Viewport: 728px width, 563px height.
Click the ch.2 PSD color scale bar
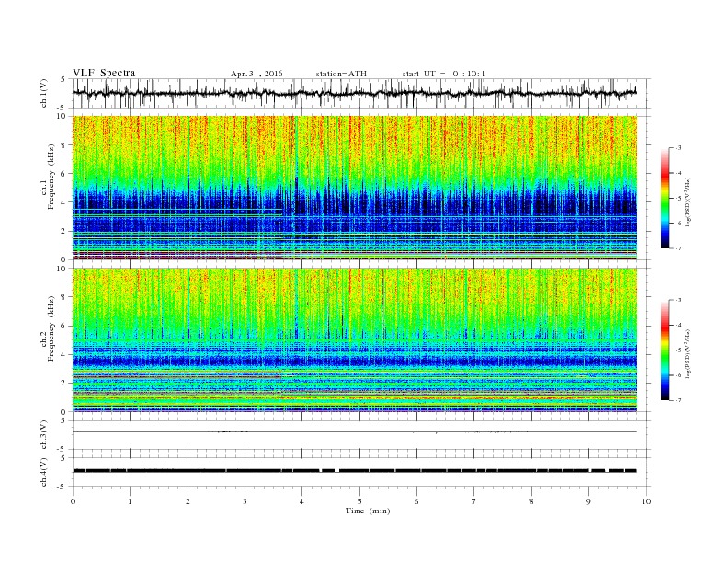coord(665,350)
